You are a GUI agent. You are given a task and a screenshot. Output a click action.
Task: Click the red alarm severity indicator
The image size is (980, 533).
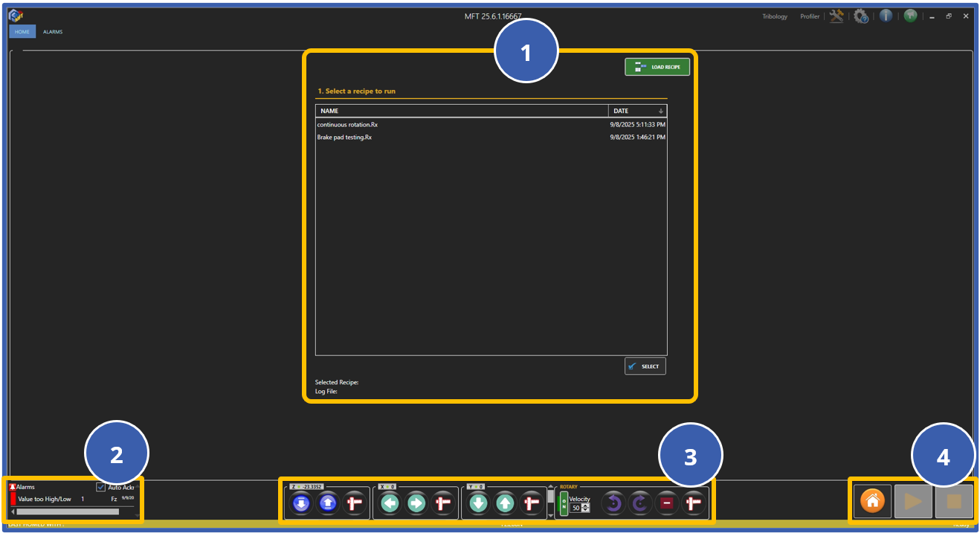pos(13,500)
